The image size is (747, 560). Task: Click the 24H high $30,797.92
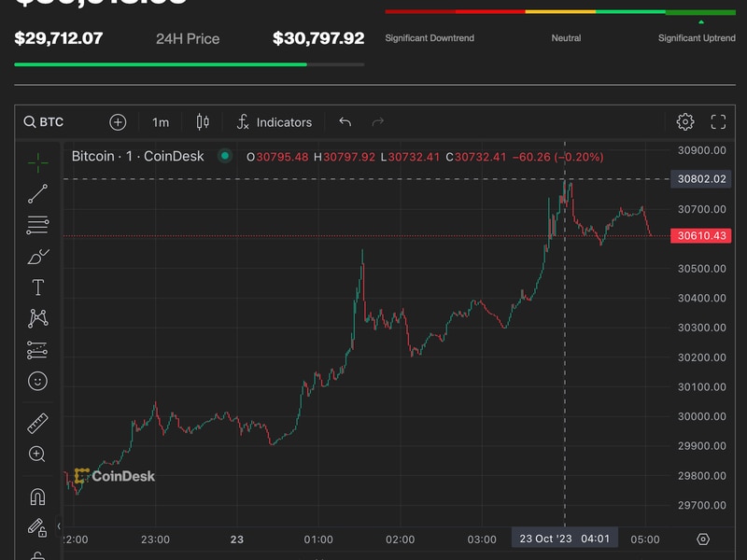tap(318, 38)
